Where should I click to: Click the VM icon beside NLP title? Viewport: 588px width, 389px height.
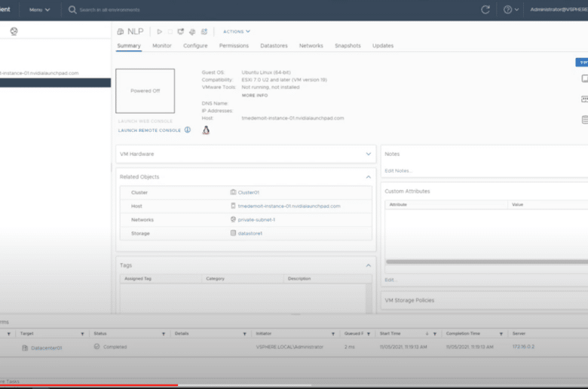coord(121,32)
